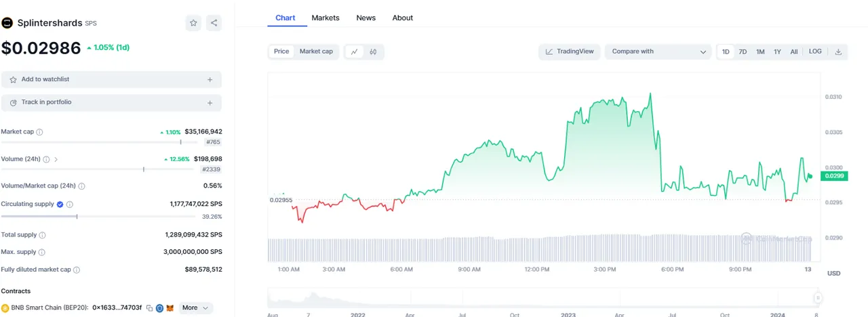Set the chart range to 1M
The image size is (868, 317).
760,52
